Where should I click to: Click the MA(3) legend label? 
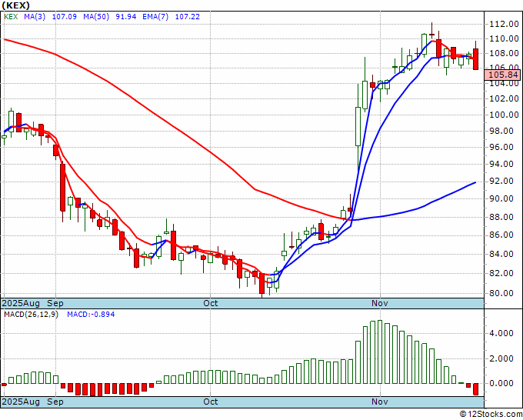click(35, 17)
